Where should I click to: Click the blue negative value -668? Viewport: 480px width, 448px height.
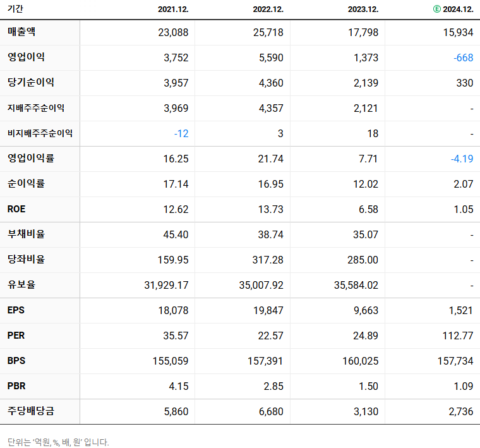coord(464,58)
